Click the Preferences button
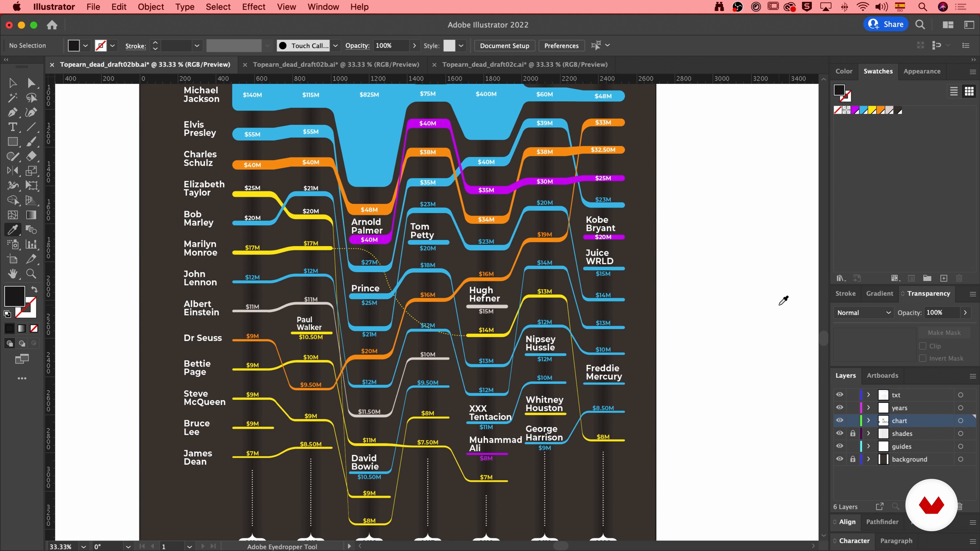 561,46
